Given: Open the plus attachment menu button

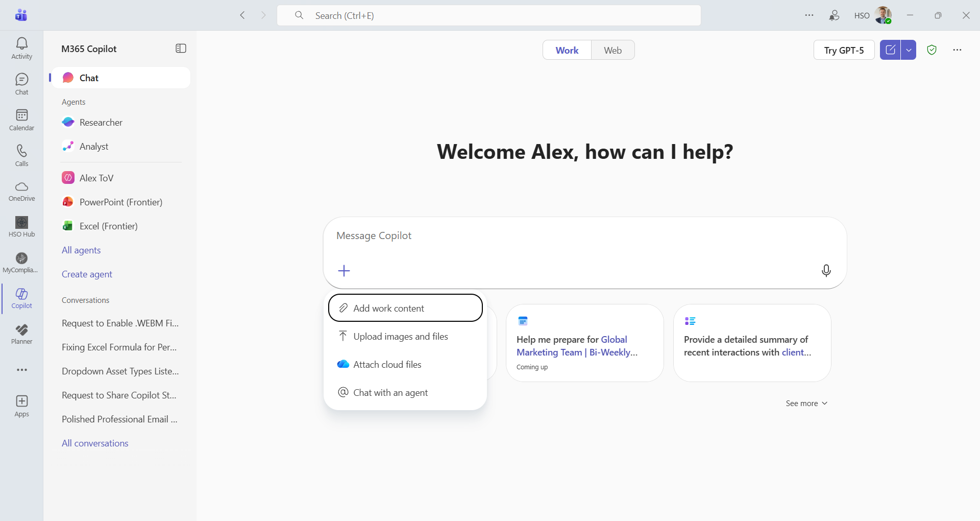Looking at the screenshot, I should (344, 271).
